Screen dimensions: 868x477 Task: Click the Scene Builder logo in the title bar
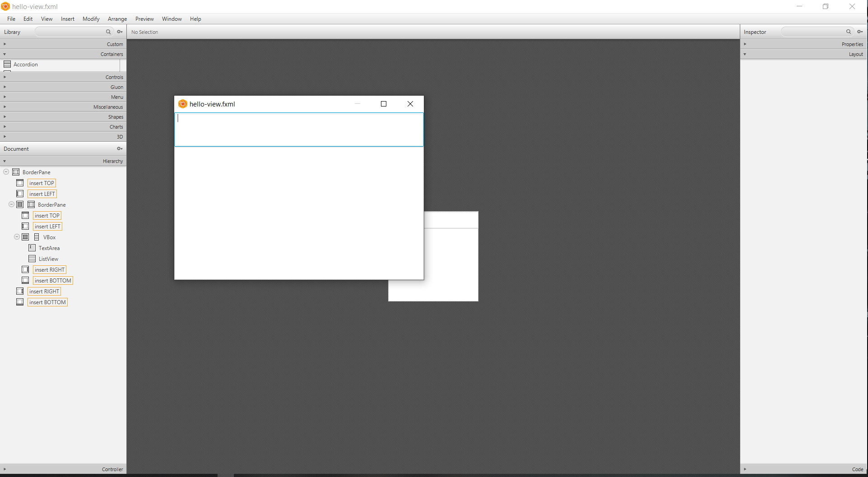[5, 6]
